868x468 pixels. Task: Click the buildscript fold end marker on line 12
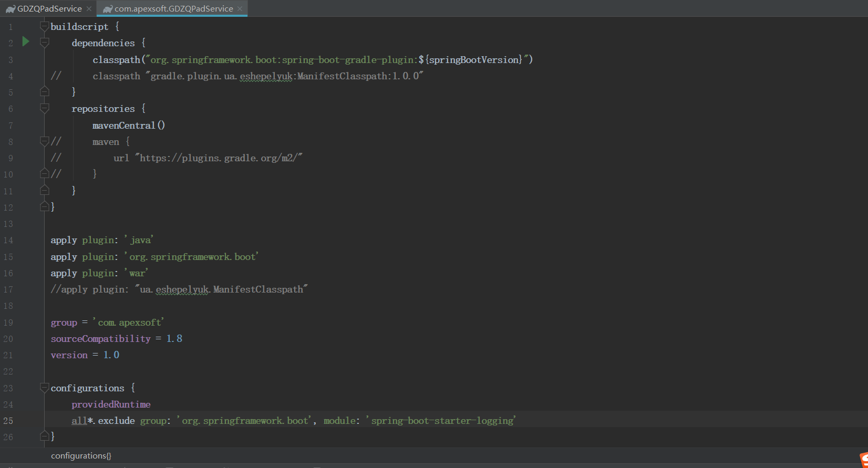(45, 207)
